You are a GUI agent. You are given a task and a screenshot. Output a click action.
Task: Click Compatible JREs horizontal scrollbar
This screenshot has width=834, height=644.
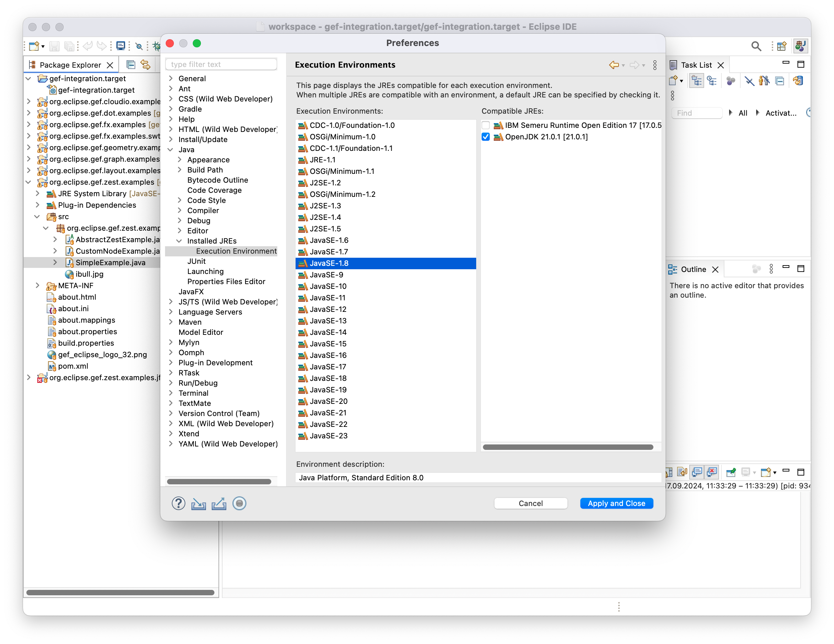point(568,447)
